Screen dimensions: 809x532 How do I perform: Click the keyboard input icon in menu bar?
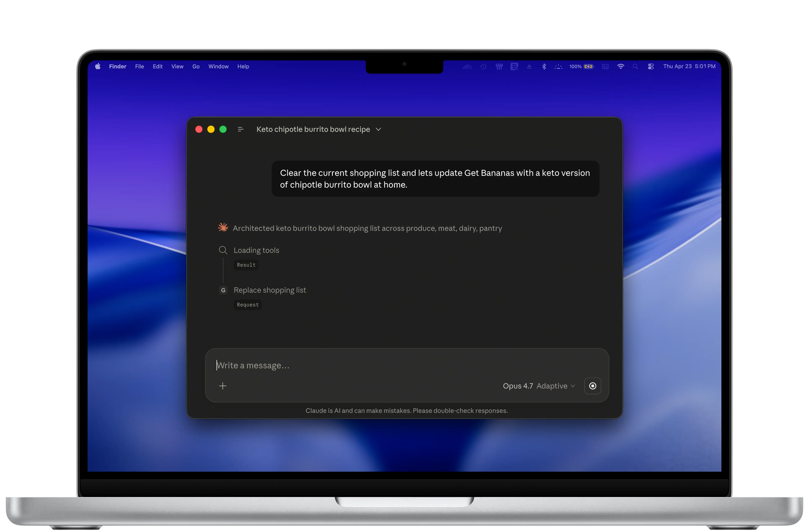[x=605, y=67]
